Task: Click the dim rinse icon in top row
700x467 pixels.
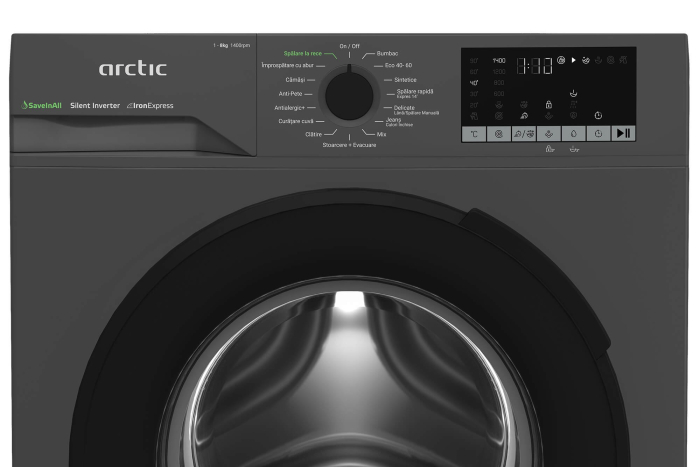Action: point(598,60)
